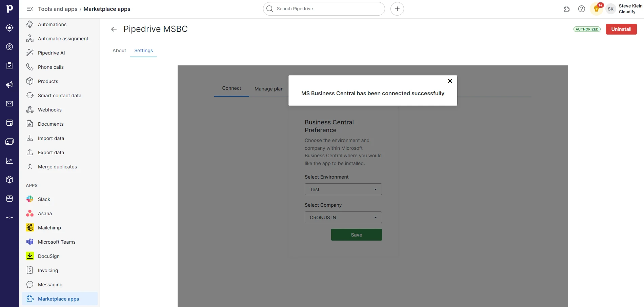The image size is (644, 307).
Task: Open the SK user avatar menu
Action: click(x=611, y=9)
